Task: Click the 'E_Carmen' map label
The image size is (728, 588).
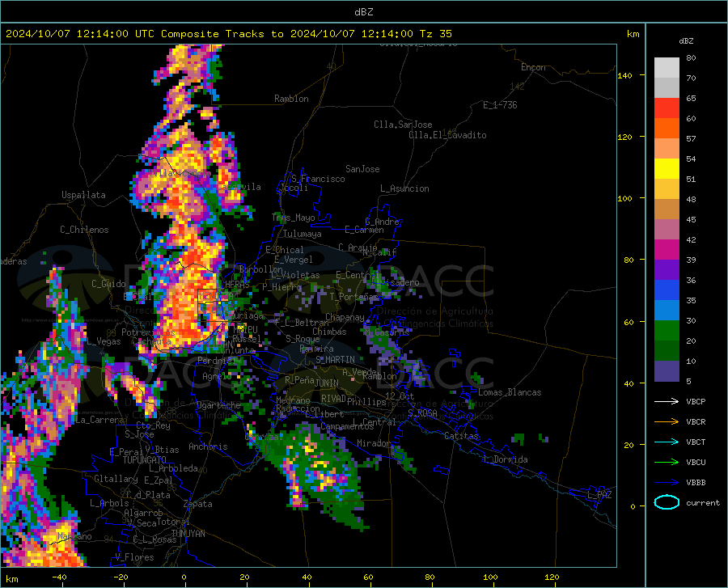Action: tap(364, 230)
